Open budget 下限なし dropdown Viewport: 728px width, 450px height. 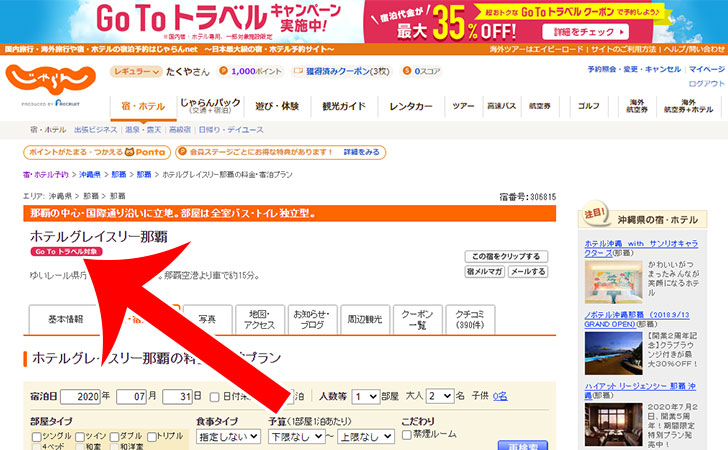tap(296, 437)
